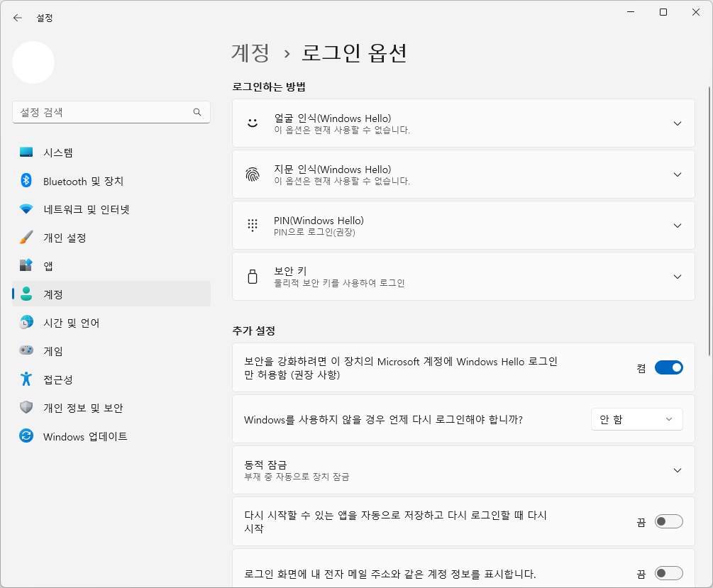Screen dimensions: 713x588
Task: Toggle show account info on sign-in screen
Action: point(668,573)
